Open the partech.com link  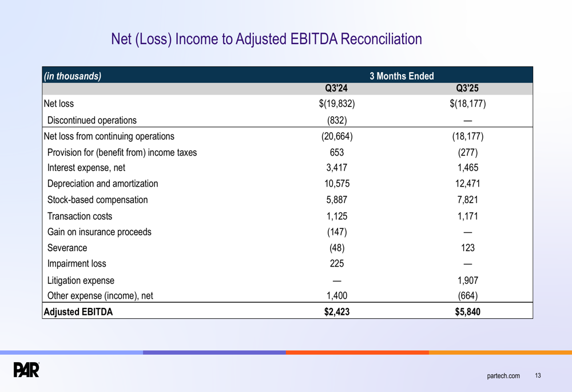(503, 376)
